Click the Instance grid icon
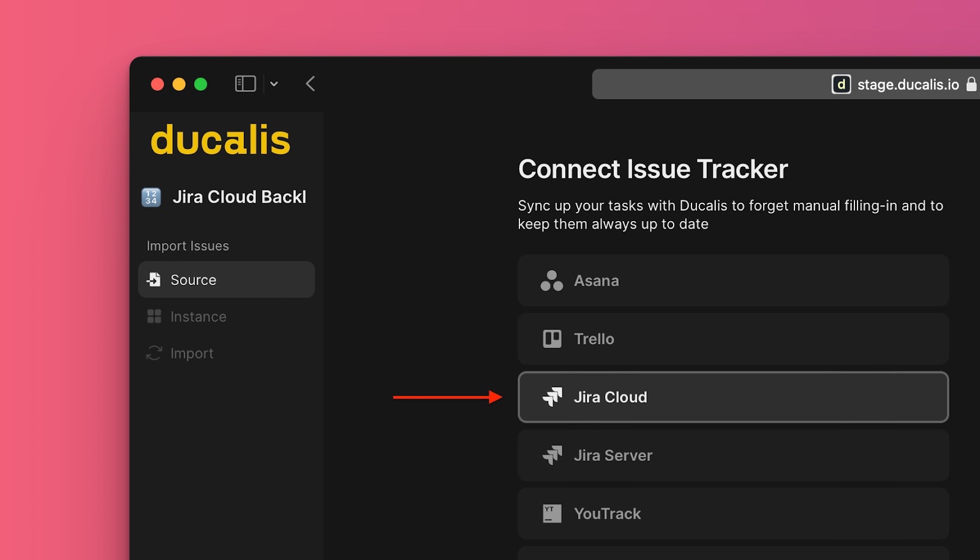The width and height of the screenshot is (980, 560). [x=154, y=316]
